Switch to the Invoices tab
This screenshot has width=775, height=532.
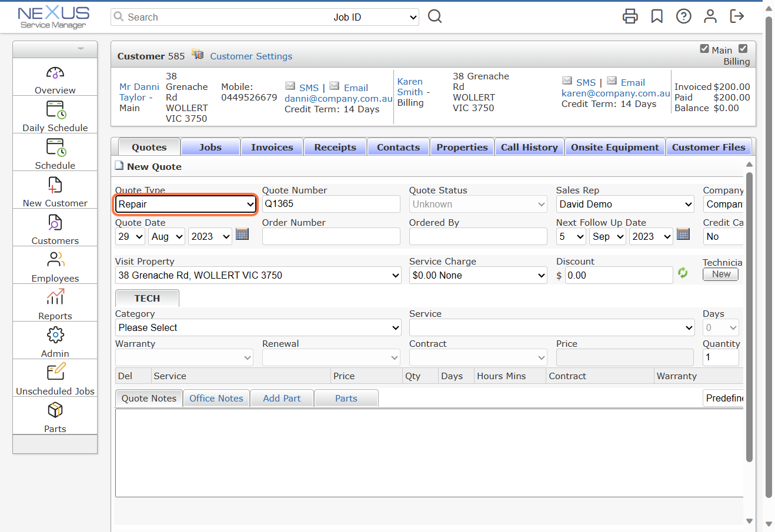click(272, 147)
